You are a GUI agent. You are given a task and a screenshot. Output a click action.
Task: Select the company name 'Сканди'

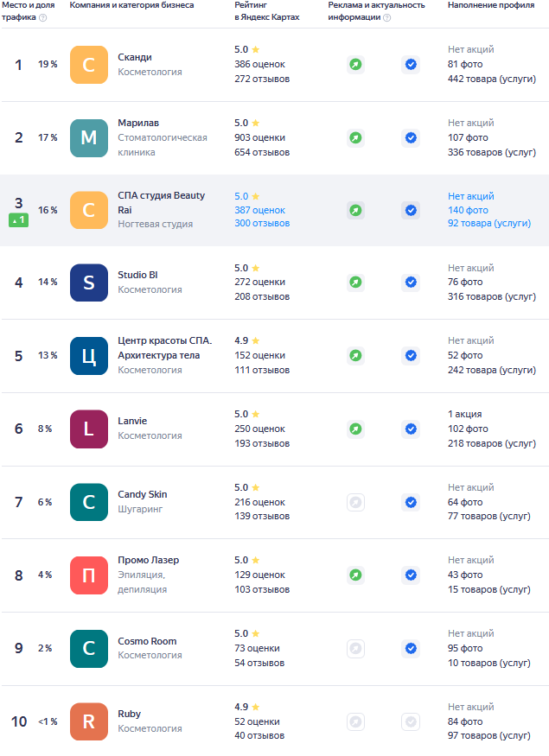135,57
